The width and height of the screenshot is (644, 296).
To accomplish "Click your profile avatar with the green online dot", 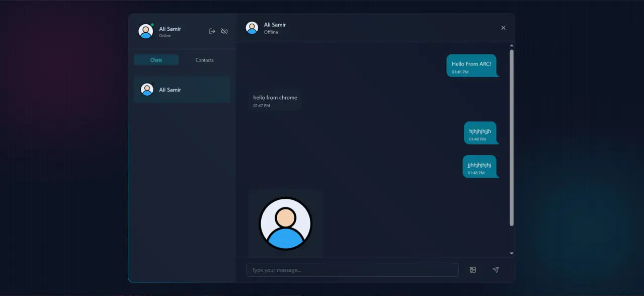I will pos(146,31).
